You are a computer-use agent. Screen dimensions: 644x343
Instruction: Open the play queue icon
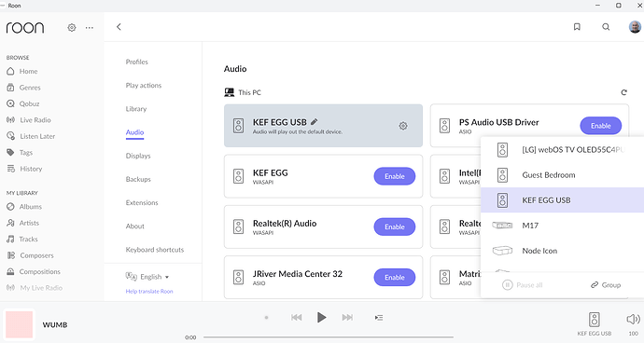coord(379,318)
